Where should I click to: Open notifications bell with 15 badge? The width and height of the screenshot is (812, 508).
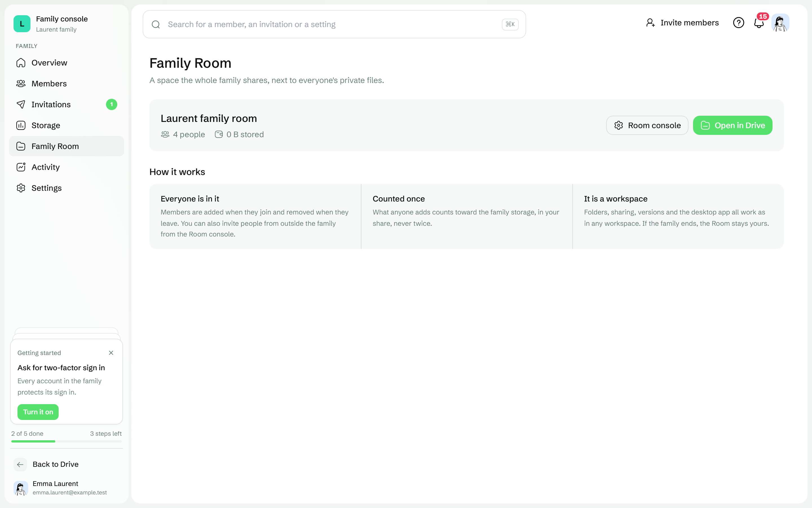759,23
